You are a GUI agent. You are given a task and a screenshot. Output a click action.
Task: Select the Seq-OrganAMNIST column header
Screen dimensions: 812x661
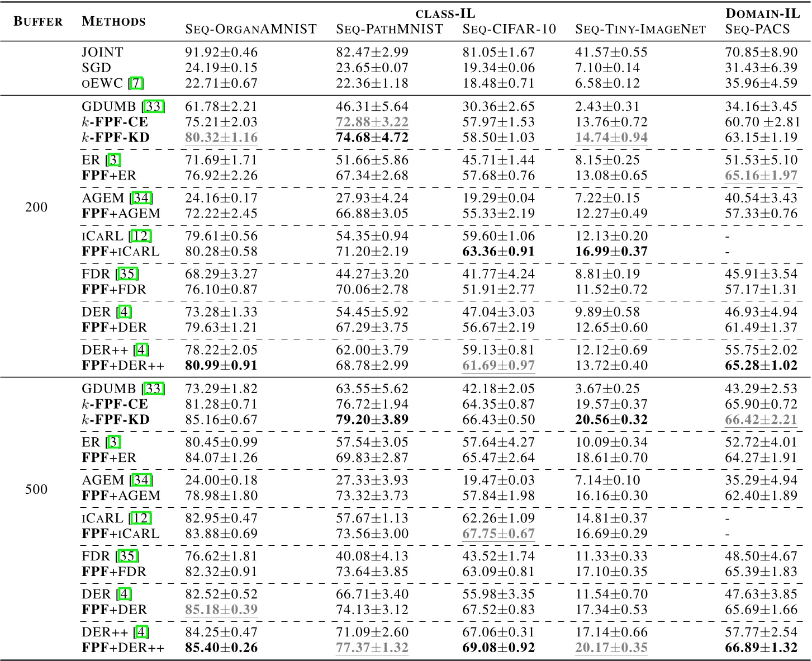click(x=251, y=29)
